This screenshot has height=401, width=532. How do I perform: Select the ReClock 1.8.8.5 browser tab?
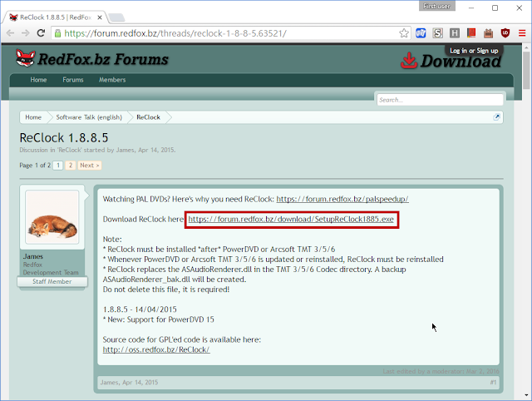pyautogui.click(x=56, y=17)
